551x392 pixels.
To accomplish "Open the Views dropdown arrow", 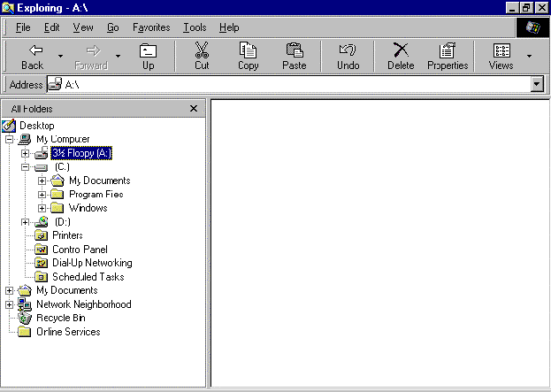I will point(529,56).
